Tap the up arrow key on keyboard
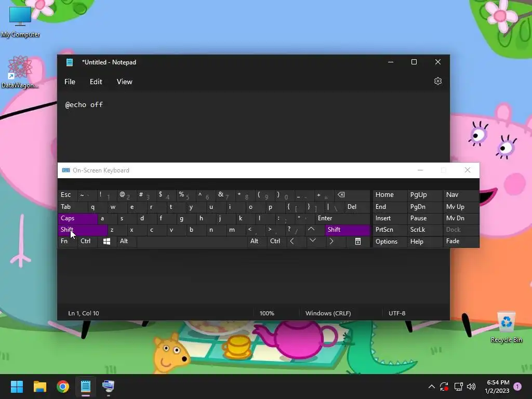The width and height of the screenshot is (532, 399). 315,230
